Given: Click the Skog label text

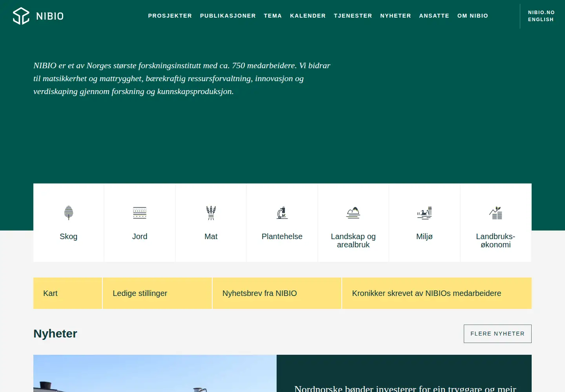Looking at the screenshot, I should point(69,236).
